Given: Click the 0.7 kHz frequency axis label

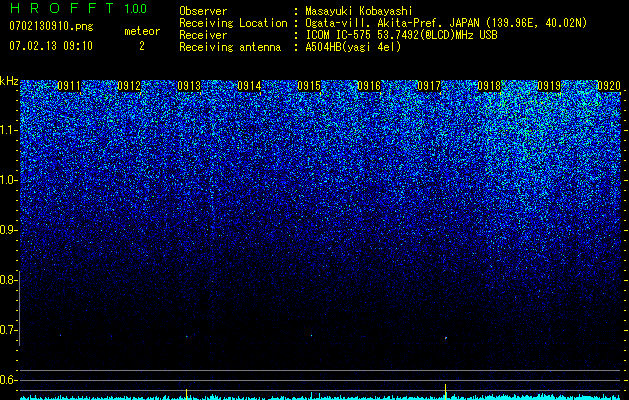Looking at the screenshot, I should 8,330.
